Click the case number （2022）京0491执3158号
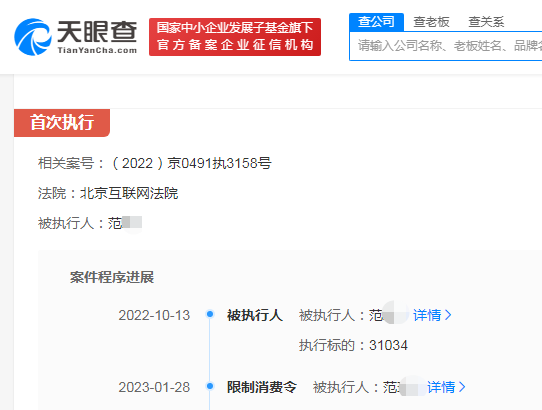Image resolution: width=542 pixels, height=410 pixels. coord(191,163)
